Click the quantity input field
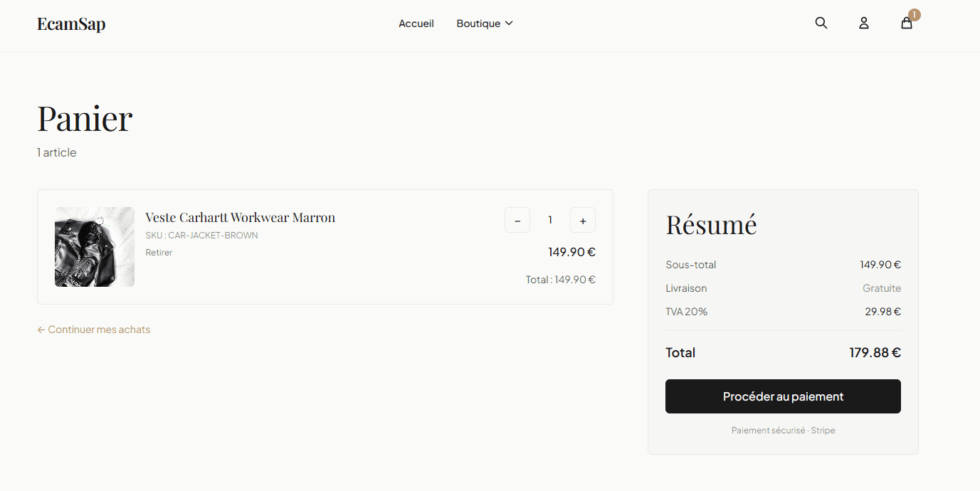The width and height of the screenshot is (980, 491). [549, 220]
